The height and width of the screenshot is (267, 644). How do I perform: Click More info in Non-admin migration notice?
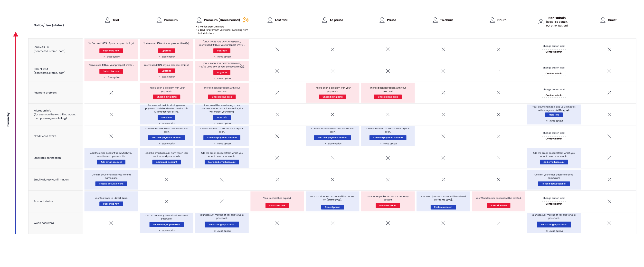pos(554,115)
